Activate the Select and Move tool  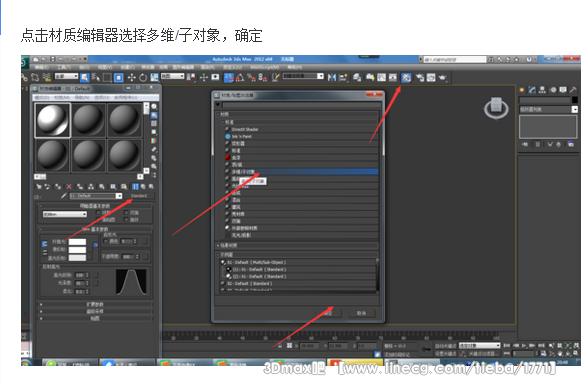click(132, 77)
